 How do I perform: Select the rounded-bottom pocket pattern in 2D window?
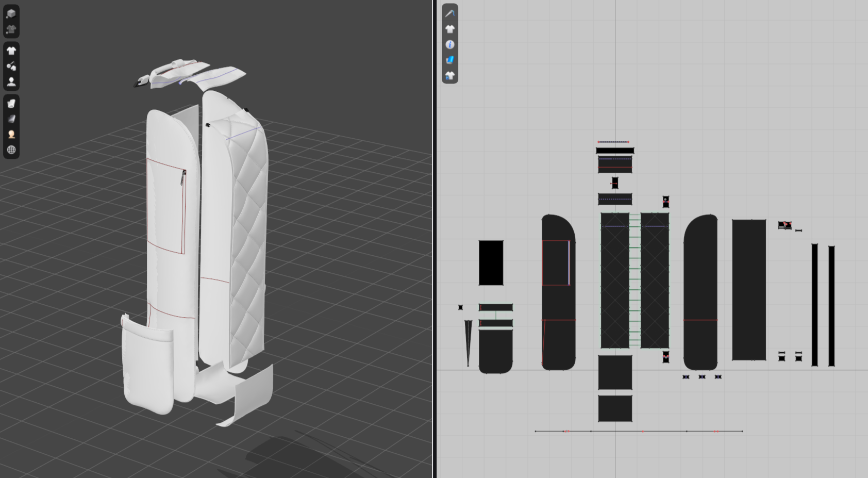(496, 351)
